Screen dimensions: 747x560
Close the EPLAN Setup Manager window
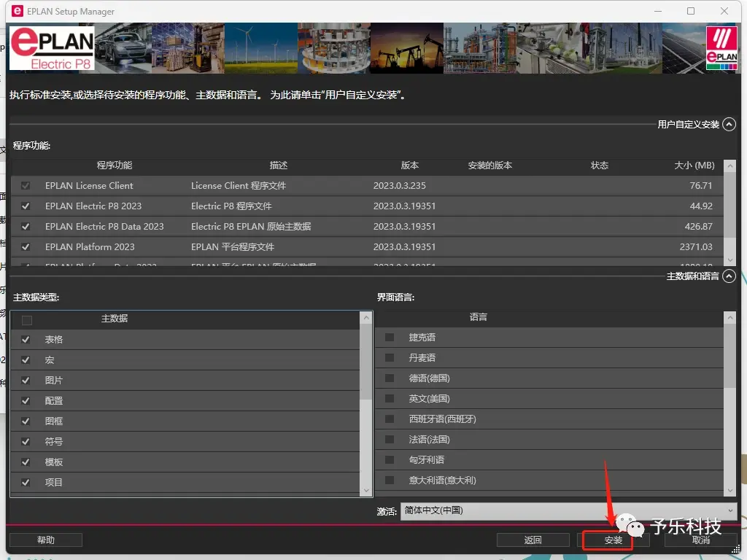point(724,11)
